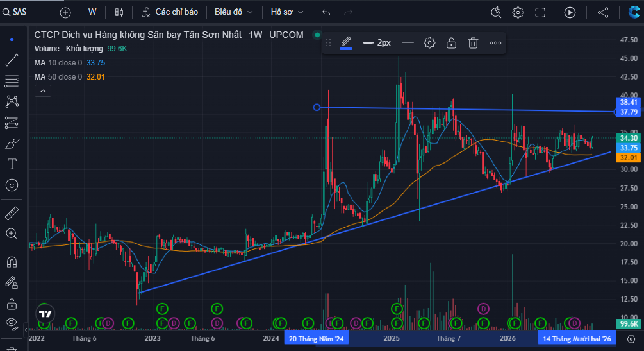Open the pattern drawing tools
Image resolution: width=644 pixels, height=351 pixels.
coord(12,101)
